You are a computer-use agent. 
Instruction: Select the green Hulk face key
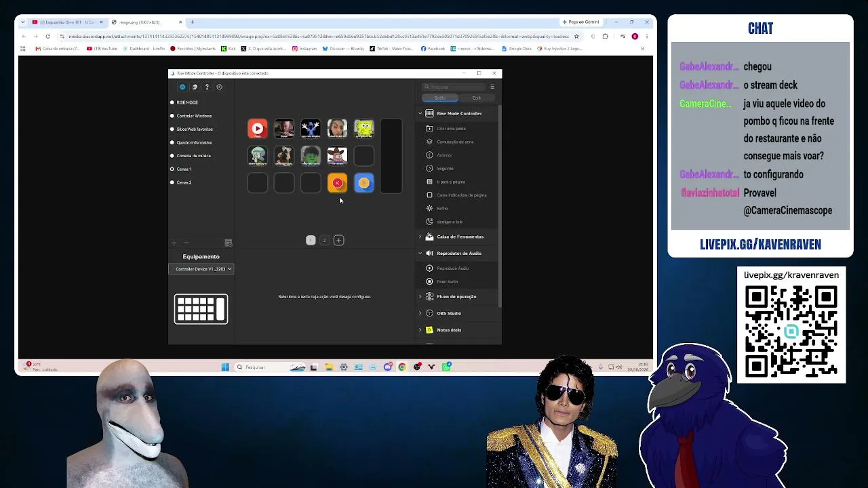[x=311, y=156]
